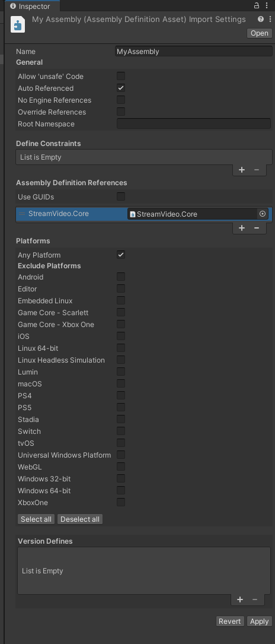Toggle No Engine References checkbox
This screenshot has height=644, width=275.
[x=121, y=100]
